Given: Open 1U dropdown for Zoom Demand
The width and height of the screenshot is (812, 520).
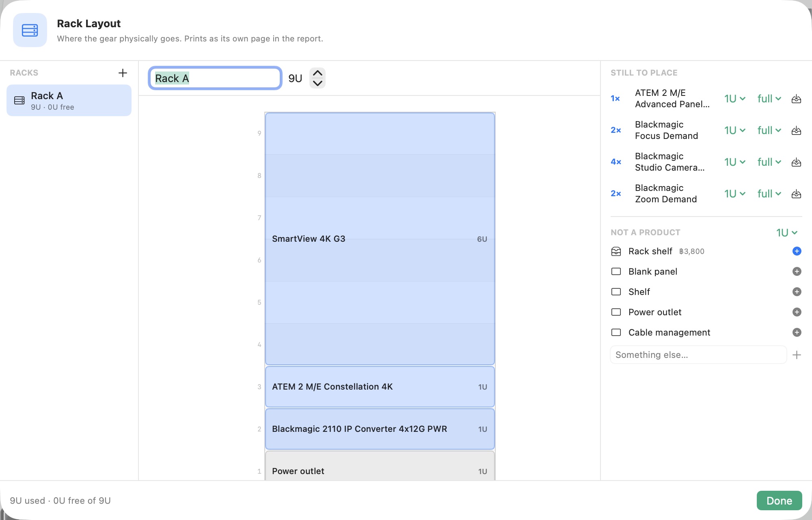Looking at the screenshot, I should tap(735, 194).
